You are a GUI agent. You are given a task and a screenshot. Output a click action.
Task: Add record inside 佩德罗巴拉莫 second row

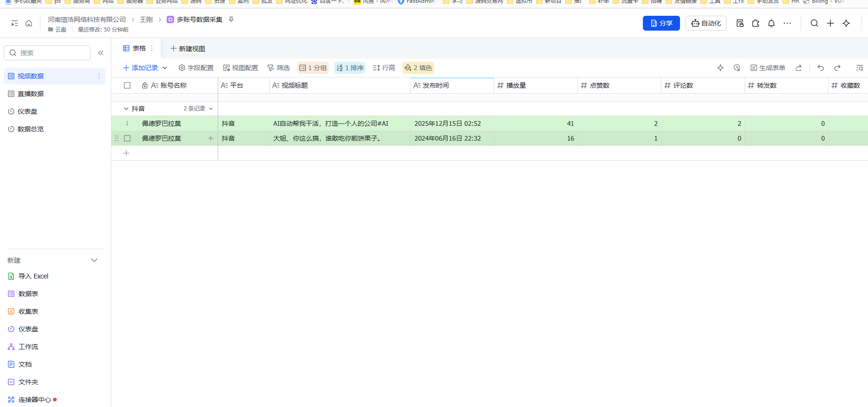click(211, 138)
